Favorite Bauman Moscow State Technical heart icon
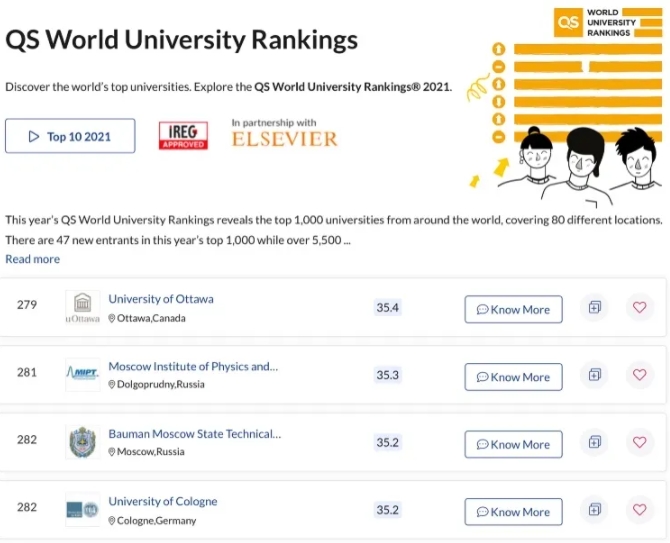Image resolution: width=670 pixels, height=543 pixels. (639, 442)
